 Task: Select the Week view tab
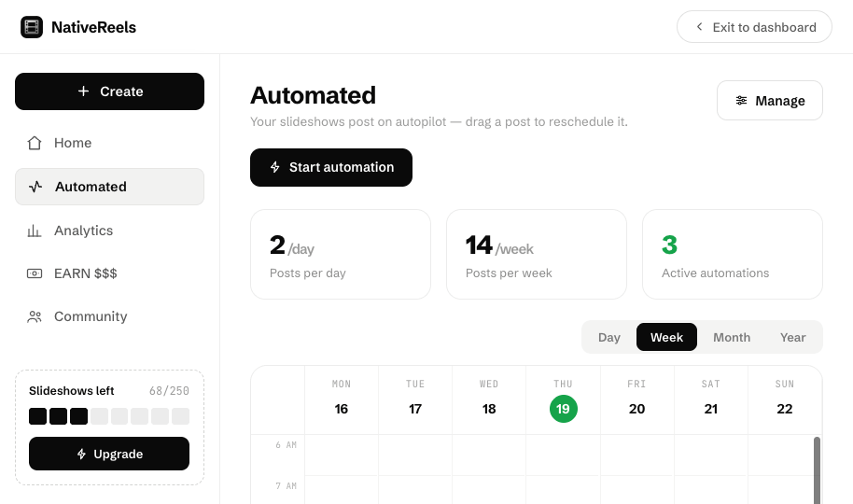666,337
